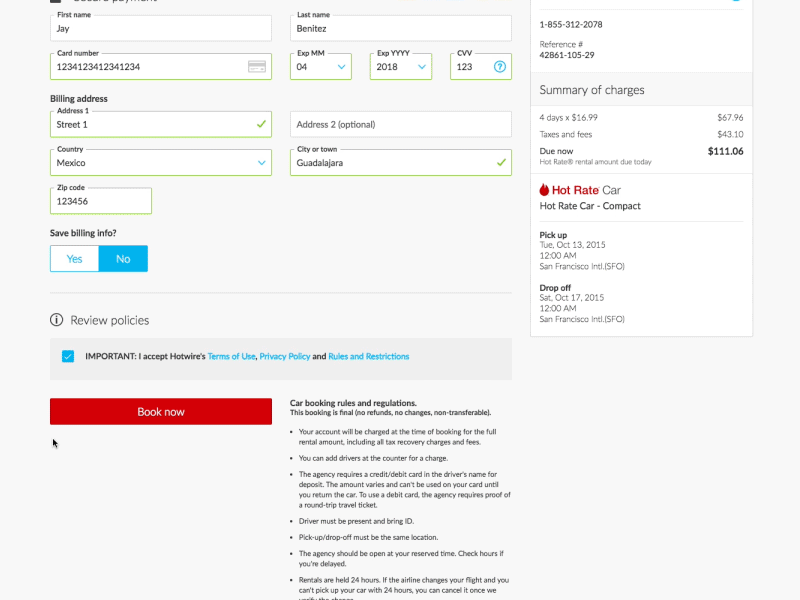This screenshot has width=800, height=600.
Task: Click the Due now amount $111.06
Action: click(x=726, y=151)
